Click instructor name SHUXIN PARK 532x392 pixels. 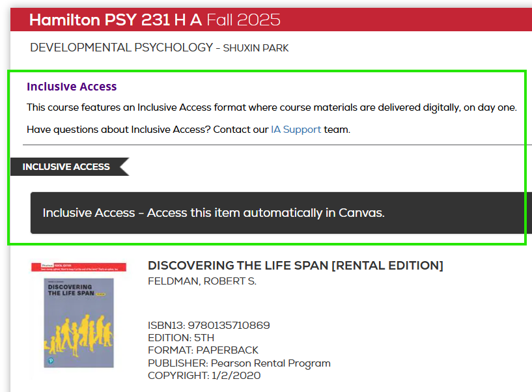pyautogui.click(x=254, y=48)
